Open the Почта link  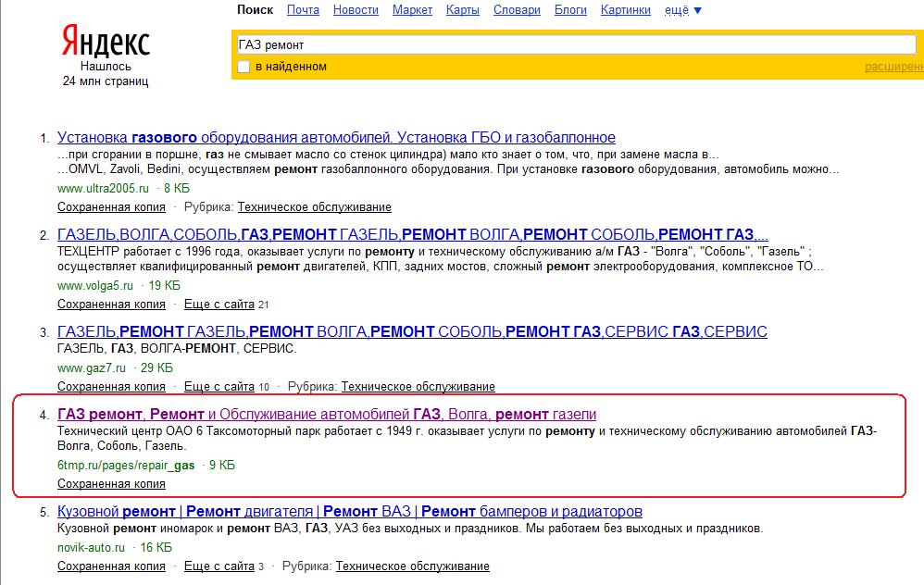[303, 10]
